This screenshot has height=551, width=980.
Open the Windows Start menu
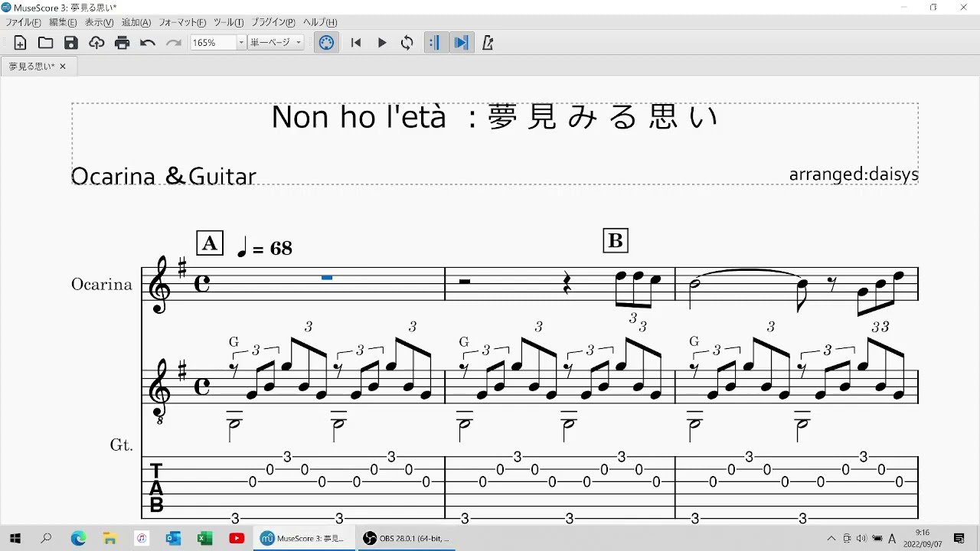click(15, 538)
